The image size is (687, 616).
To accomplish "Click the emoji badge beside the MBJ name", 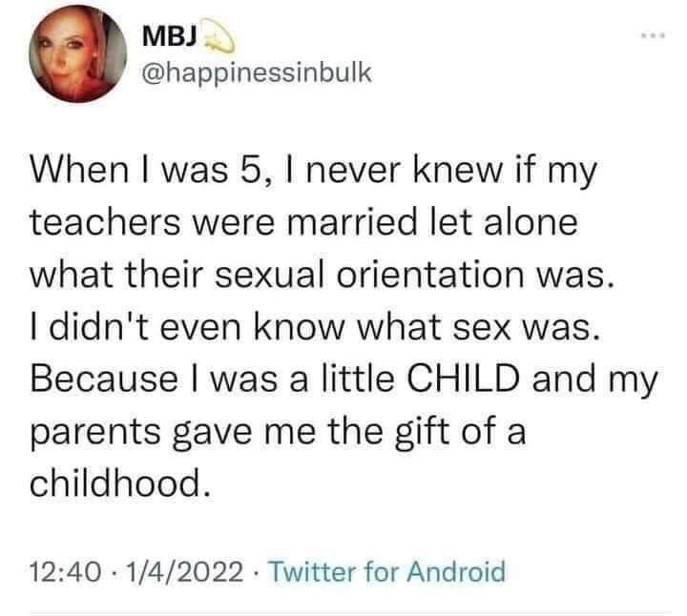I will click(220, 38).
